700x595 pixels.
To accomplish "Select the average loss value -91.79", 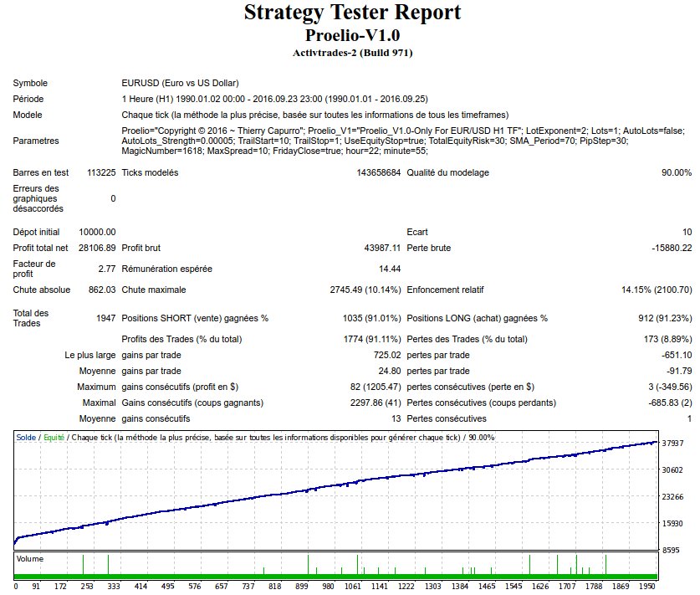I will [679, 371].
